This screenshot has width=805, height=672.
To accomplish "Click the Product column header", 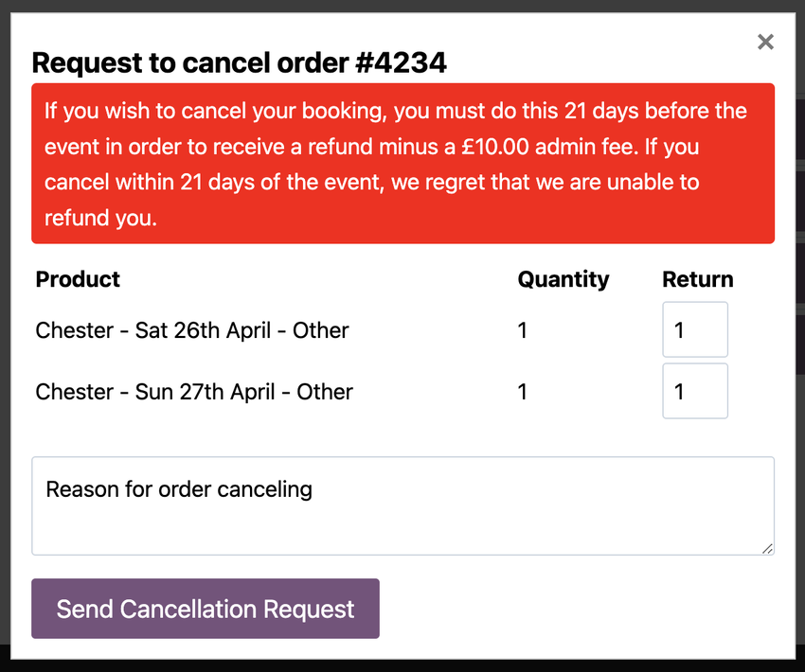I will (x=78, y=279).
